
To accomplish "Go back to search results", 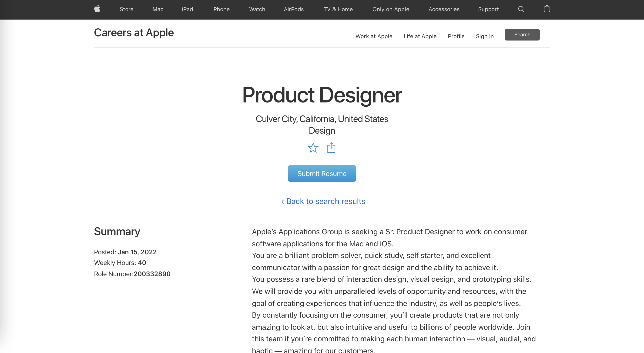I will [x=323, y=201].
